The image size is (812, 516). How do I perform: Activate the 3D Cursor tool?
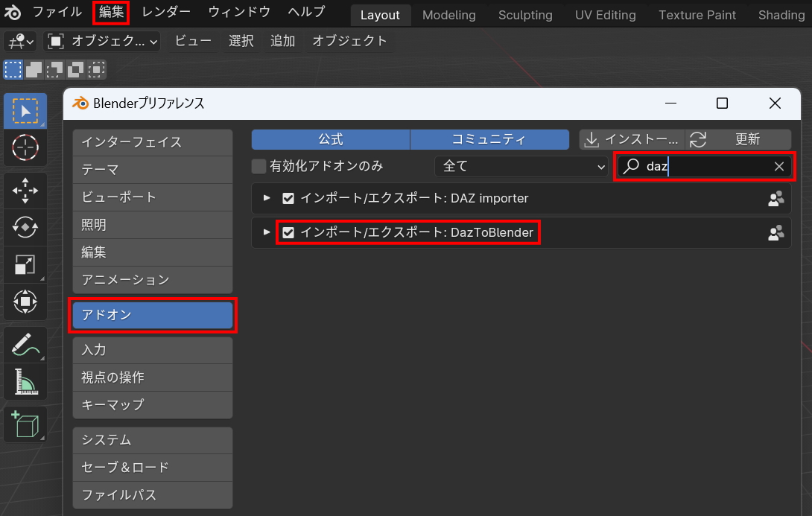[x=25, y=148]
